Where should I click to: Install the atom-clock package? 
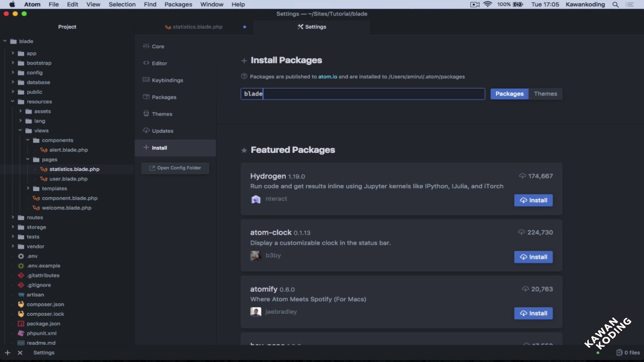[533, 257]
